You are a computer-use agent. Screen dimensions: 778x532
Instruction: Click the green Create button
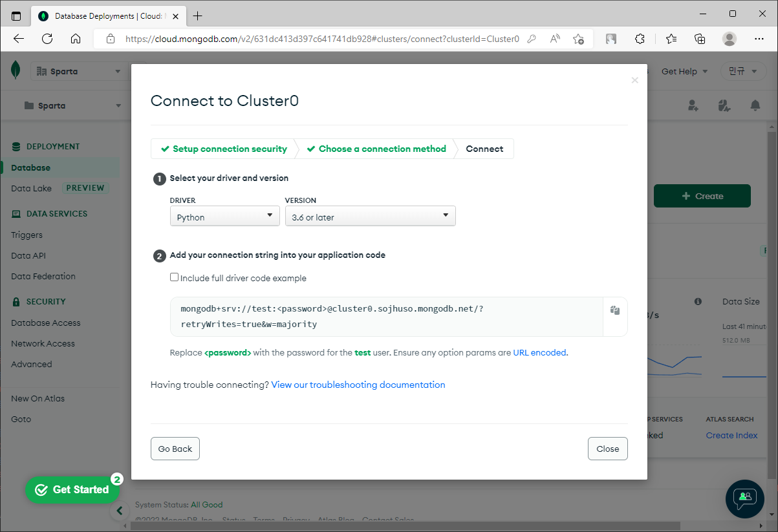point(702,196)
